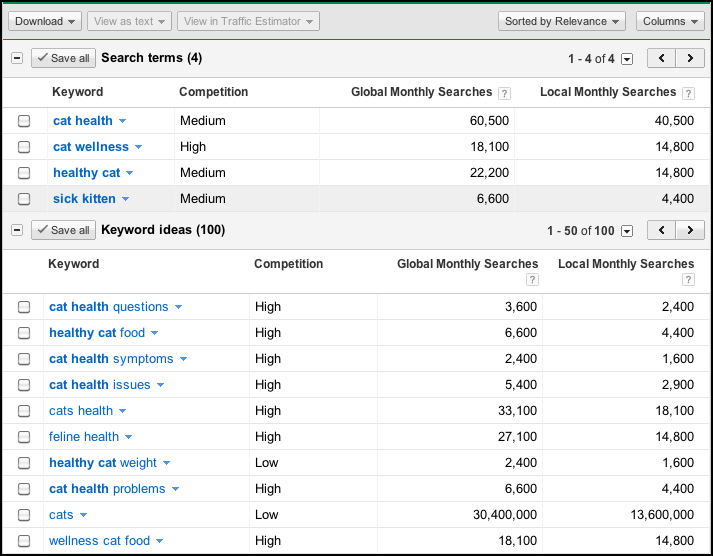Open help for Local Monthly Searches in Search terms
This screenshot has width=713, height=556.
click(x=688, y=93)
